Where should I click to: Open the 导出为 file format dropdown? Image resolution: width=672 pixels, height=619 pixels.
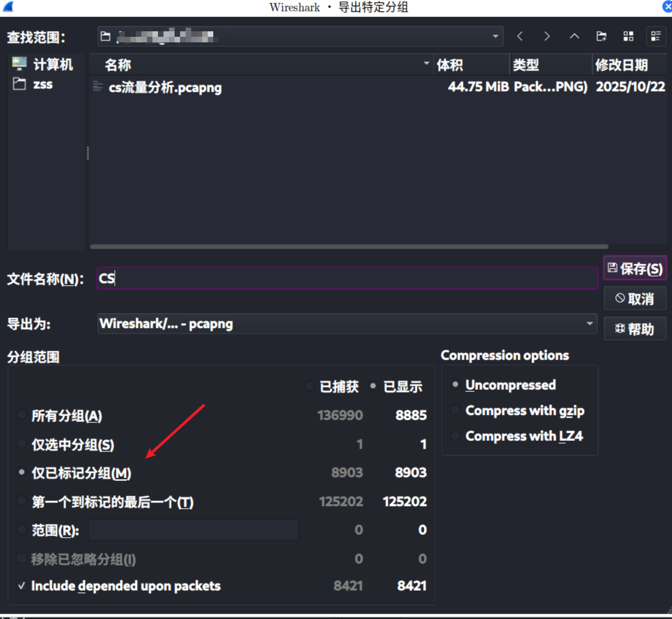(x=347, y=324)
